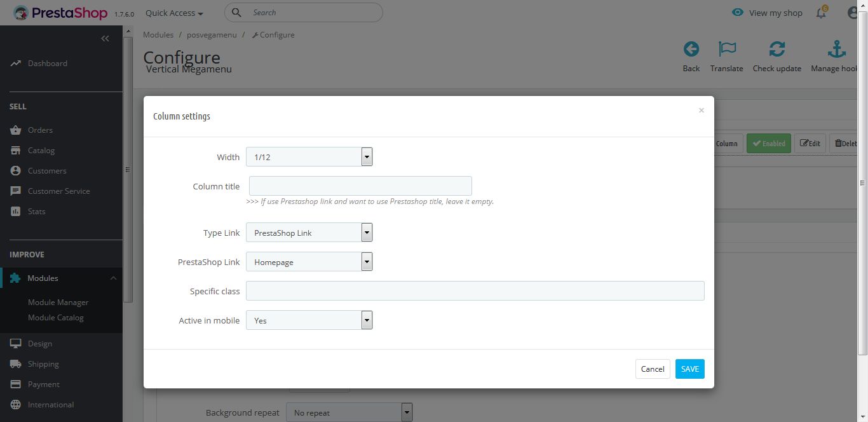The height and width of the screenshot is (422, 868).
Task: Open Module Catalog in sidebar
Action: tap(55, 318)
